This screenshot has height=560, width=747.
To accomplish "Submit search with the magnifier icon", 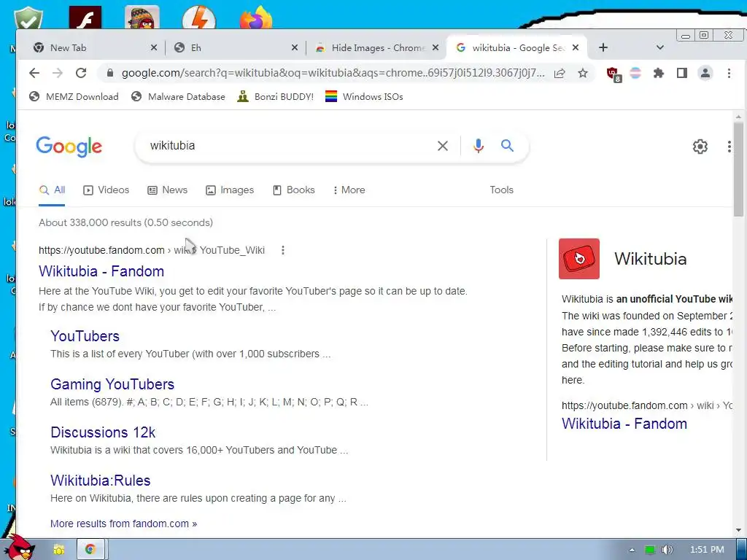I will click(508, 146).
